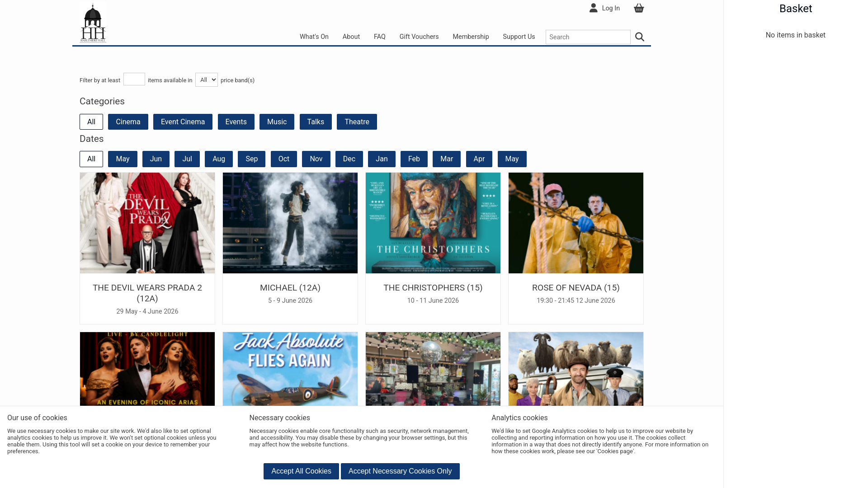Filter dates by Jun
The height and width of the screenshot is (488, 868).
[x=156, y=159]
